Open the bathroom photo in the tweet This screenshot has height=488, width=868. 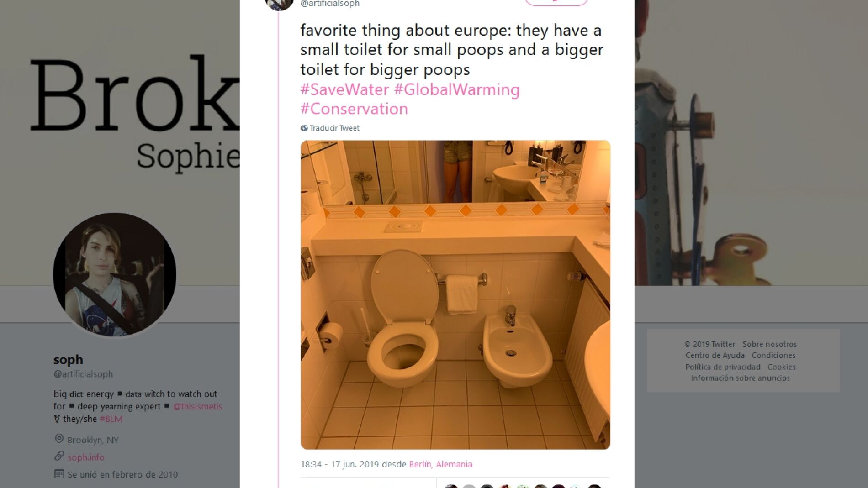tap(455, 295)
